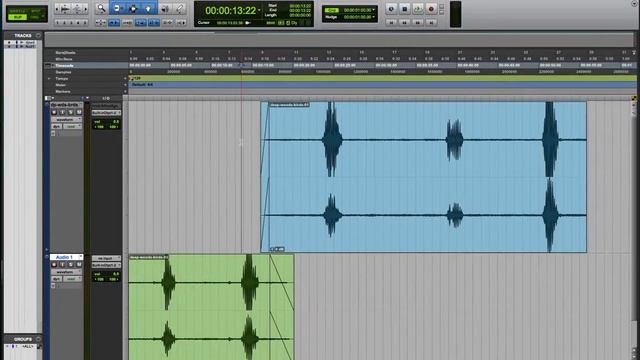Click the transport Record button
The image size is (640, 360).
click(x=431, y=9)
